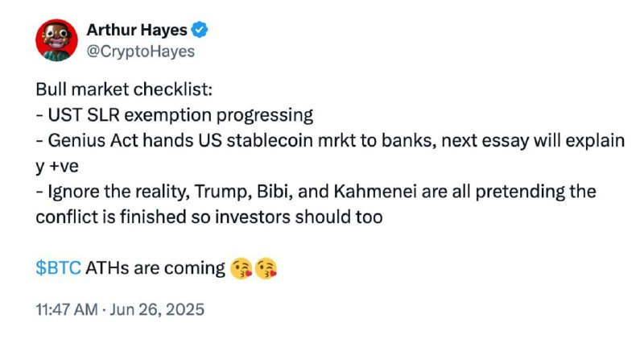Click the 'y +ve' text line
The height and width of the screenshot is (339, 644).
pyautogui.click(x=57, y=167)
